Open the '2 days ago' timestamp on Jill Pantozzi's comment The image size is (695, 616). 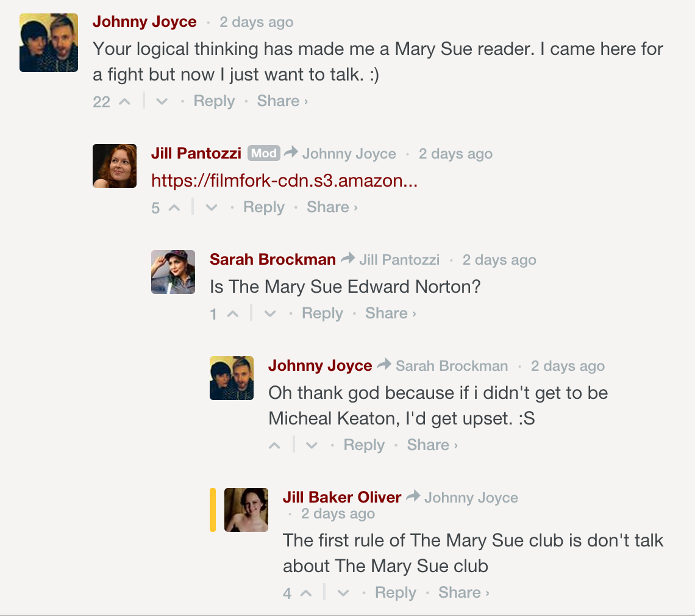(x=455, y=154)
